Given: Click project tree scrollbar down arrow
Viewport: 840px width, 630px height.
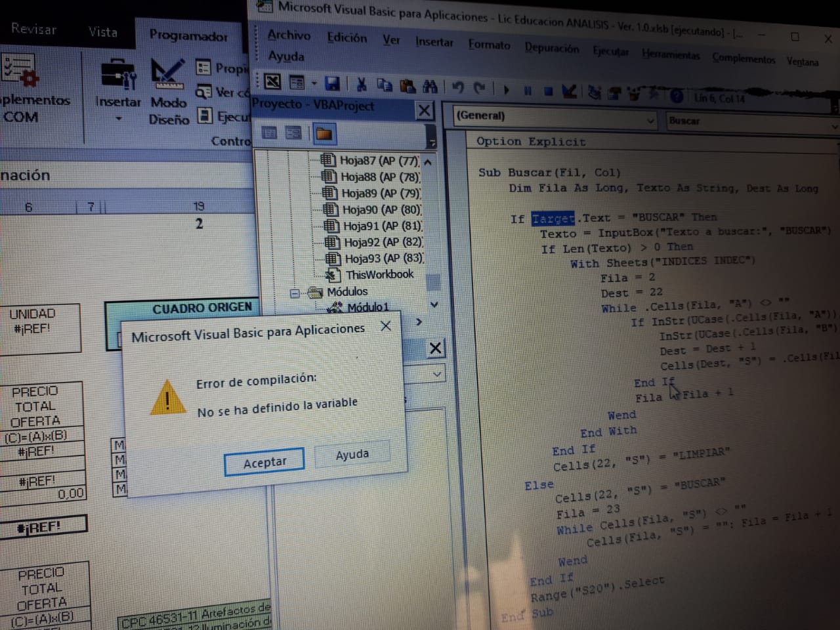Looking at the screenshot, I should click(x=434, y=304).
